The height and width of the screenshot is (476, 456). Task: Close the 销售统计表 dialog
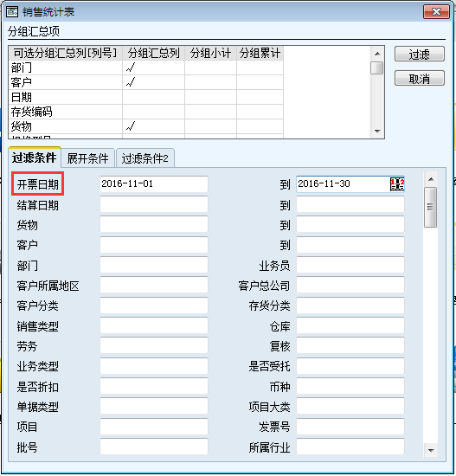pos(436,12)
